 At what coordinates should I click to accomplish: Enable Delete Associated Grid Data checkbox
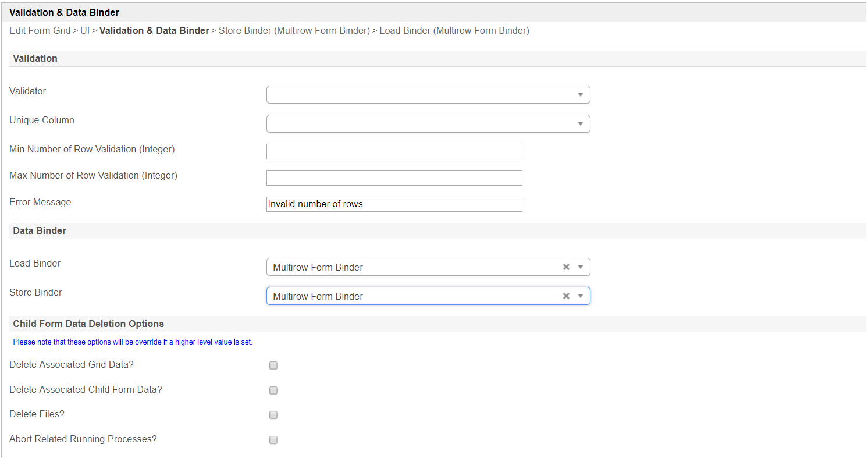(x=273, y=365)
